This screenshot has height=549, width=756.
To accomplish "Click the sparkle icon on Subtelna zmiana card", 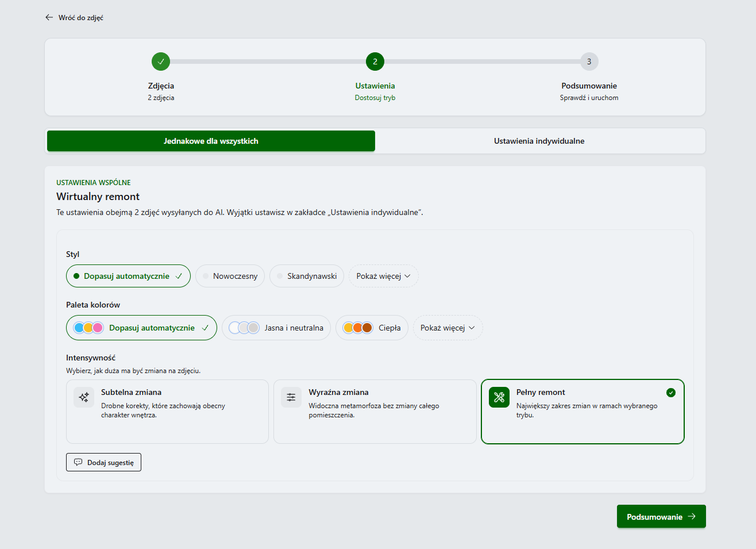I will [x=84, y=397].
